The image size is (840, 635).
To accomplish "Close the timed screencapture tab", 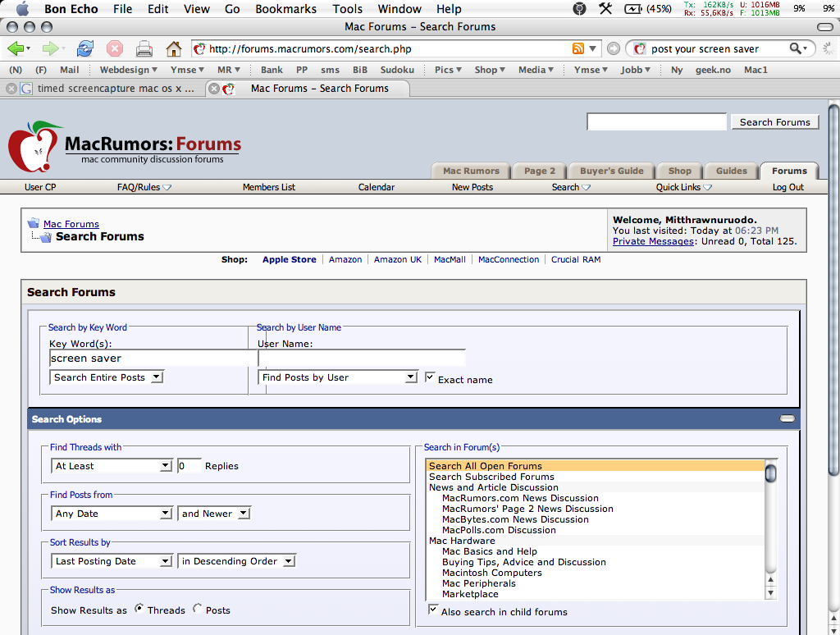I will tap(11, 89).
